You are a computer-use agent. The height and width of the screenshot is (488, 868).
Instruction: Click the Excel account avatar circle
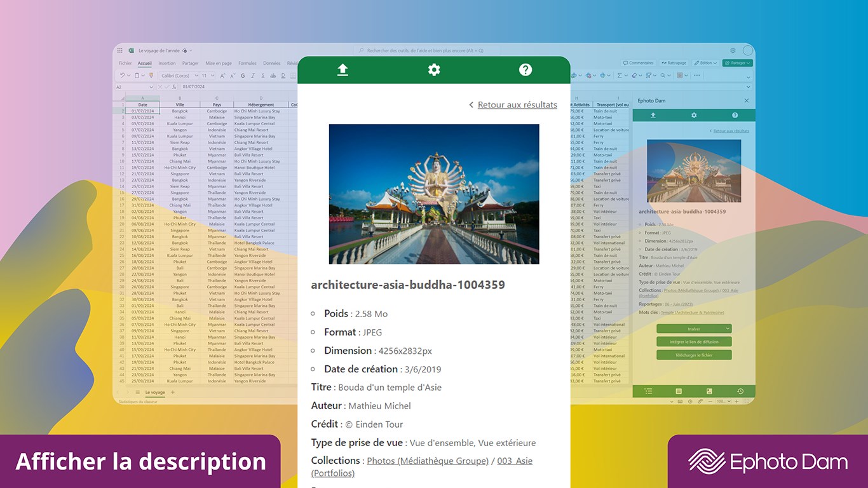pos(748,50)
